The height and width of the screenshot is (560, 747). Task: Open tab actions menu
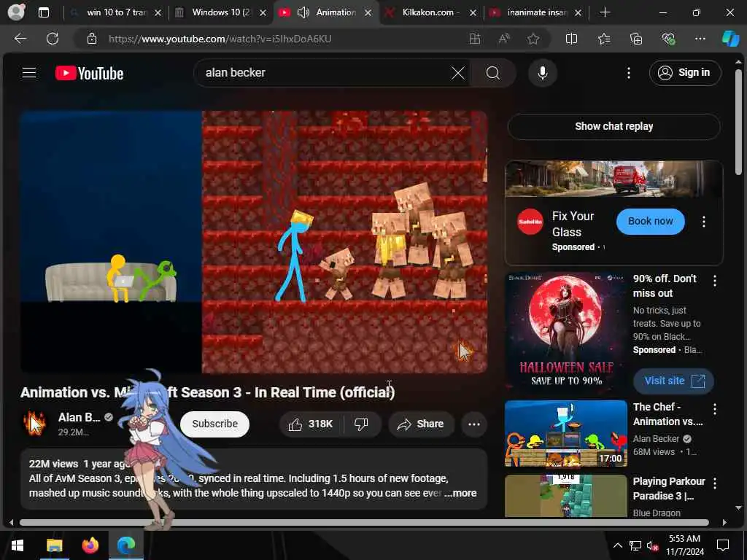tap(43, 12)
